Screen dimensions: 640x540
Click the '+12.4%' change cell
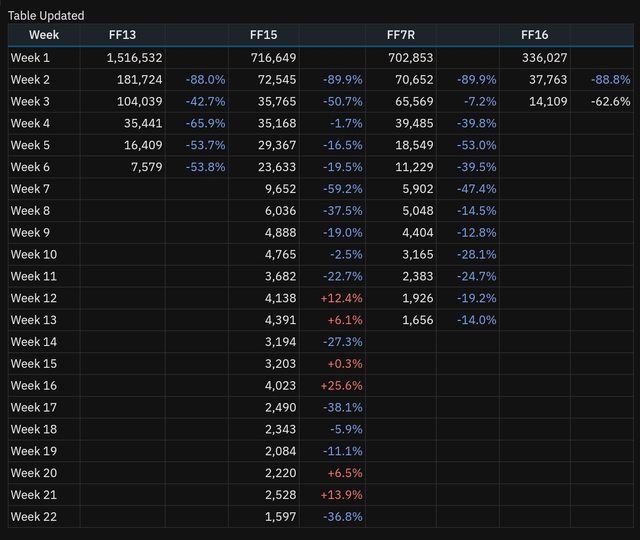[341, 298]
